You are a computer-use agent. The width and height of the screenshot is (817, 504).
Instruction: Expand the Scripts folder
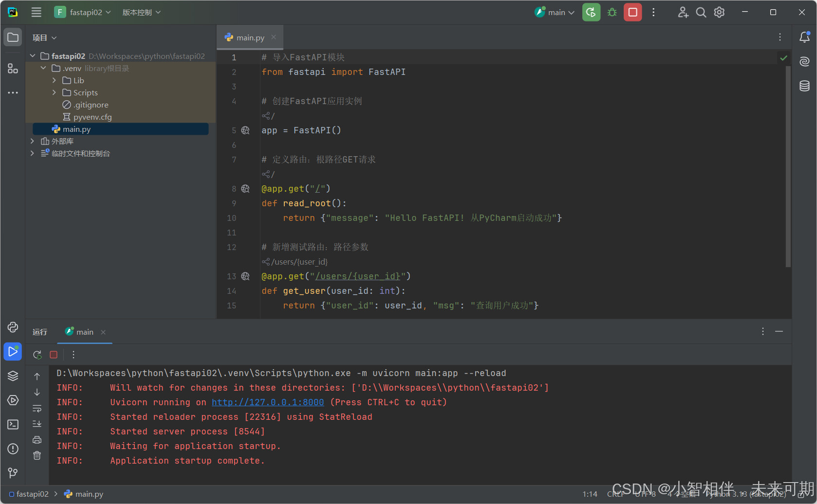tap(54, 92)
